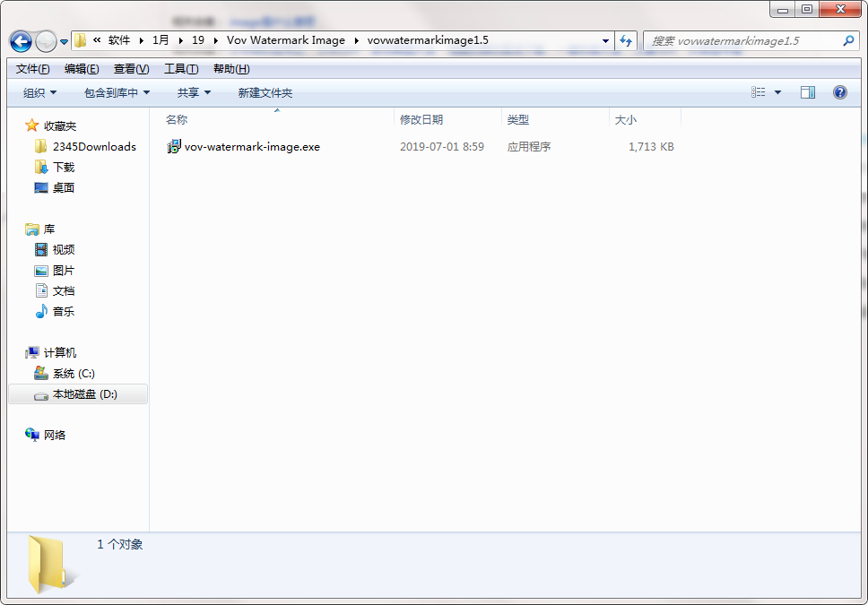Click the folder icon in address bar

coord(81,40)
